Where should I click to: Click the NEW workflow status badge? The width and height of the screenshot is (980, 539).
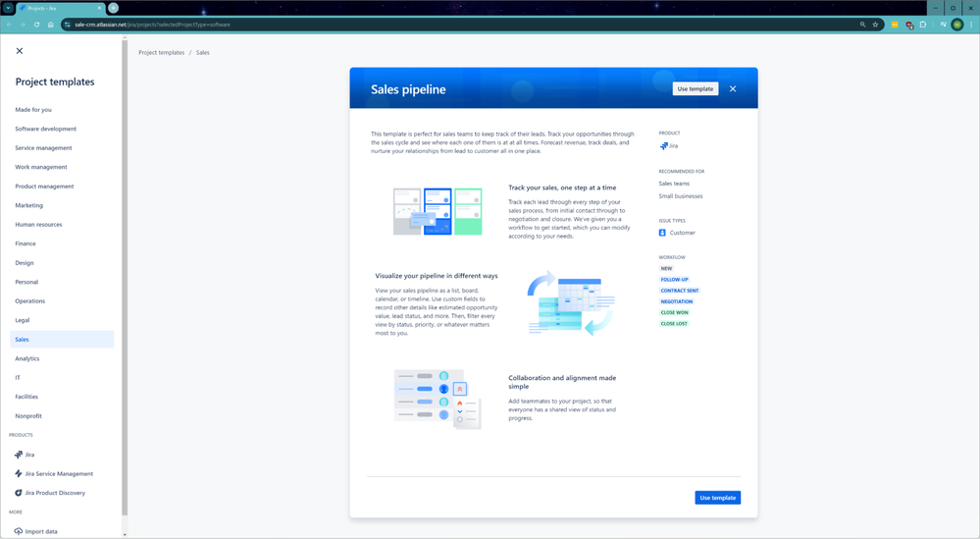(x=666, y=268)
